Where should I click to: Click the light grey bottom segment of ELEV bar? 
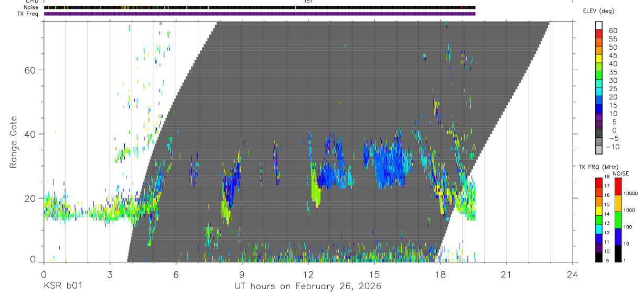click(x=598, y=150)
